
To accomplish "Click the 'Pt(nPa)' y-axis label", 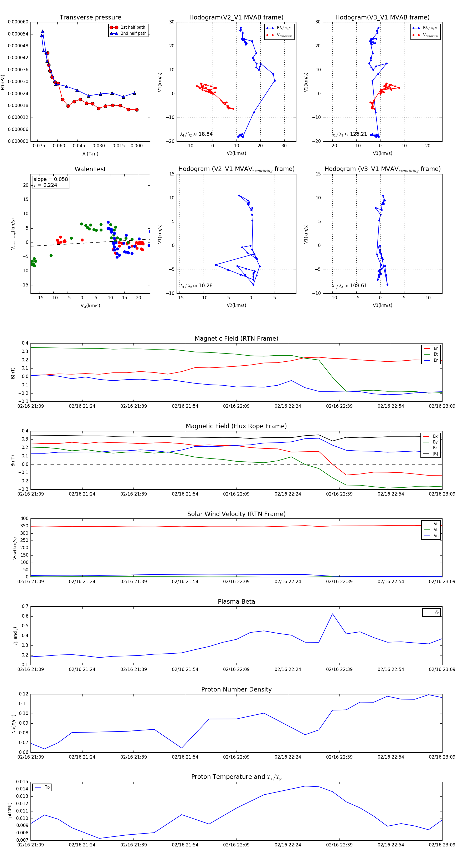I will coord(3,82).
